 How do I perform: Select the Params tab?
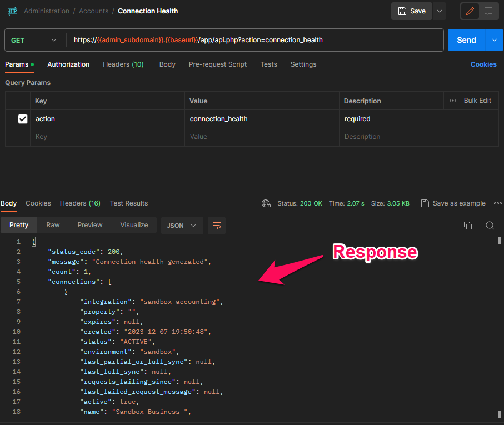point(19,64)
